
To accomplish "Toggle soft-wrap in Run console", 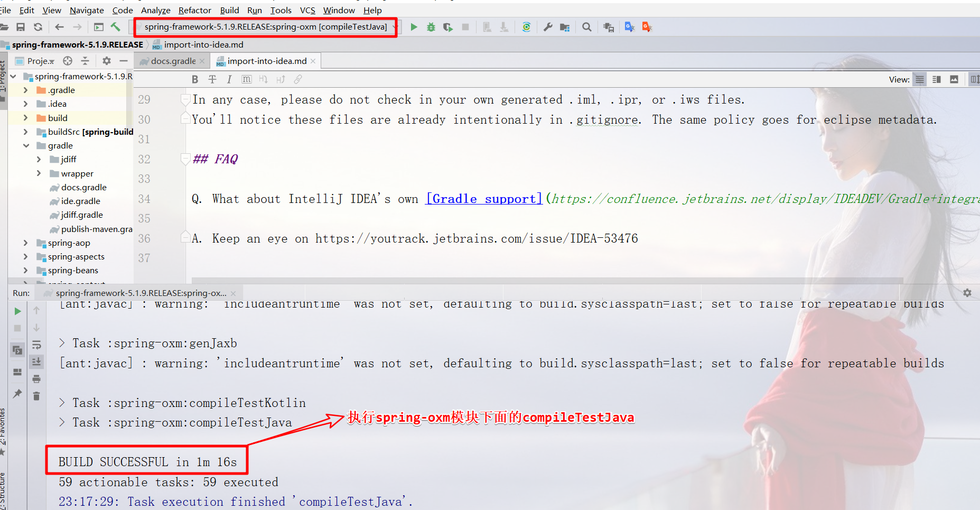I will [36, 345].
